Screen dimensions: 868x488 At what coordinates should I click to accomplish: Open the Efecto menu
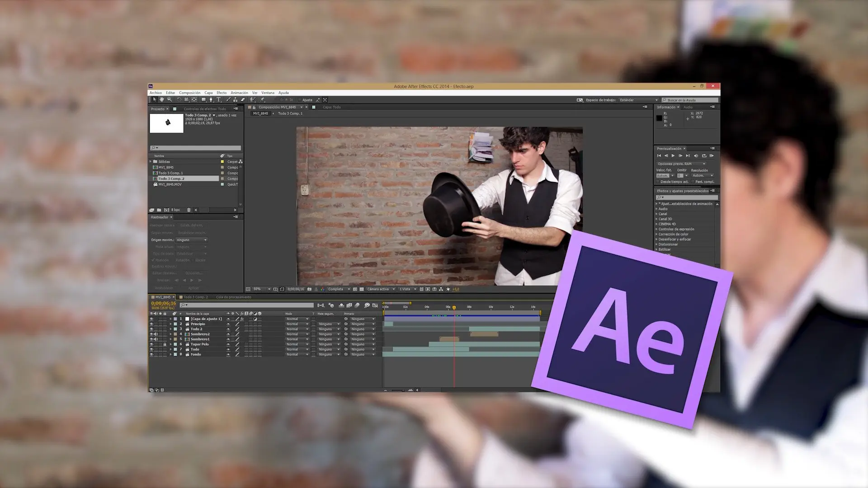point(222,93)
